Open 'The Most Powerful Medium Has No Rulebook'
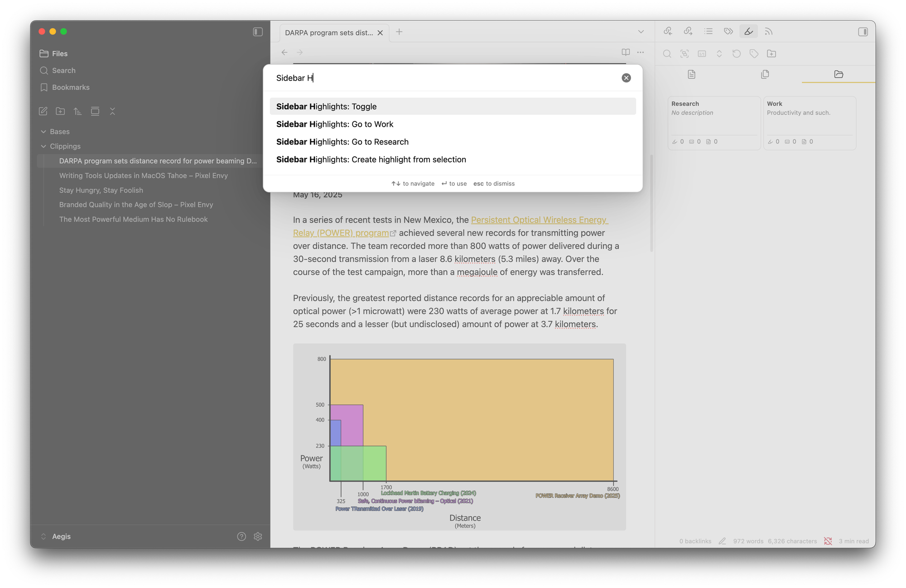Image resolution: width=906 pixels, height=588 pixels. (x=133, y=219)
